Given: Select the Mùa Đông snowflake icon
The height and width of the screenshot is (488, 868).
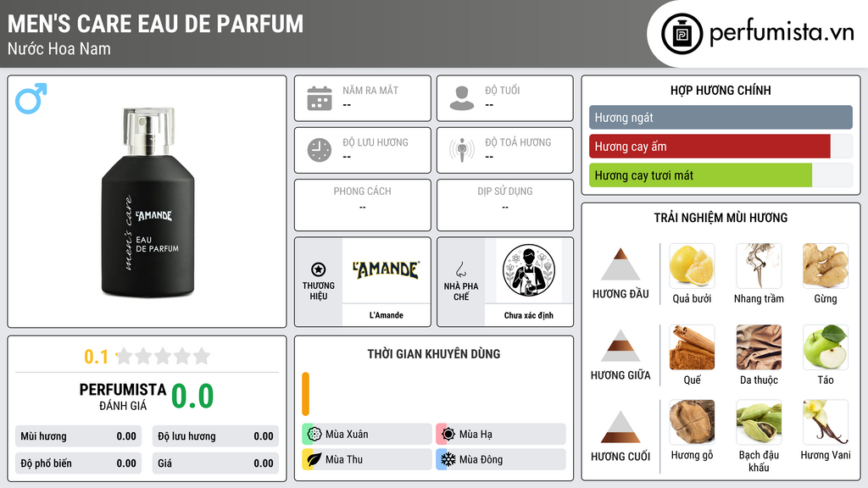Looking at the screenshot, I should (448, 459).
